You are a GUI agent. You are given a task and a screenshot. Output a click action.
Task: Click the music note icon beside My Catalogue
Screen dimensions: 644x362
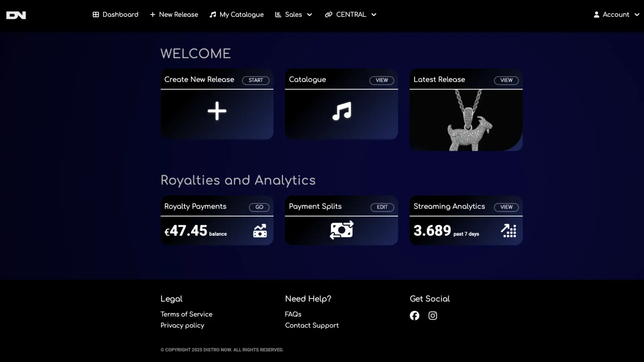click(213, 15)
